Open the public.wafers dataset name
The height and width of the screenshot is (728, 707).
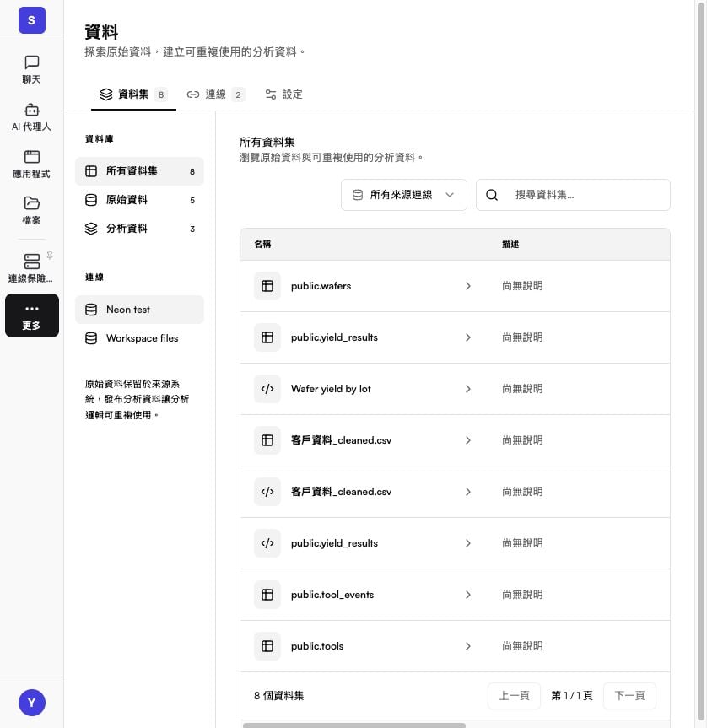click(321, 286)
